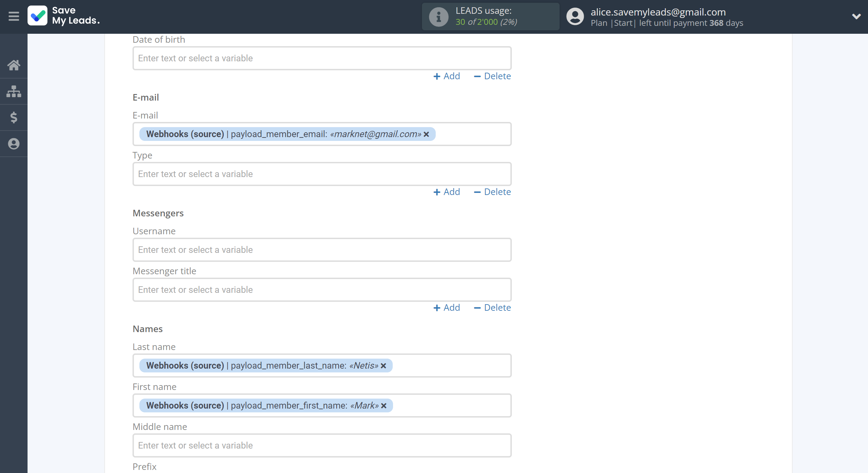The image size is (868, 473).
Task: Open the hamburger menu
Action: (14, 16)
